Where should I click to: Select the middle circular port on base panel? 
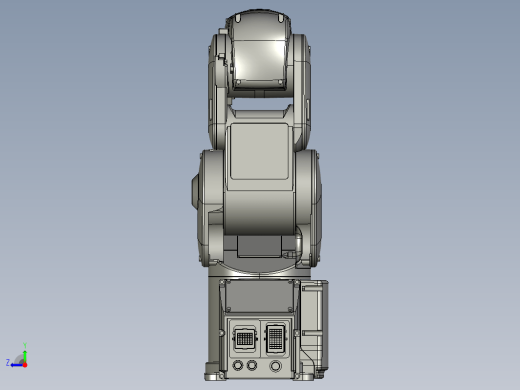coord(252,365)
